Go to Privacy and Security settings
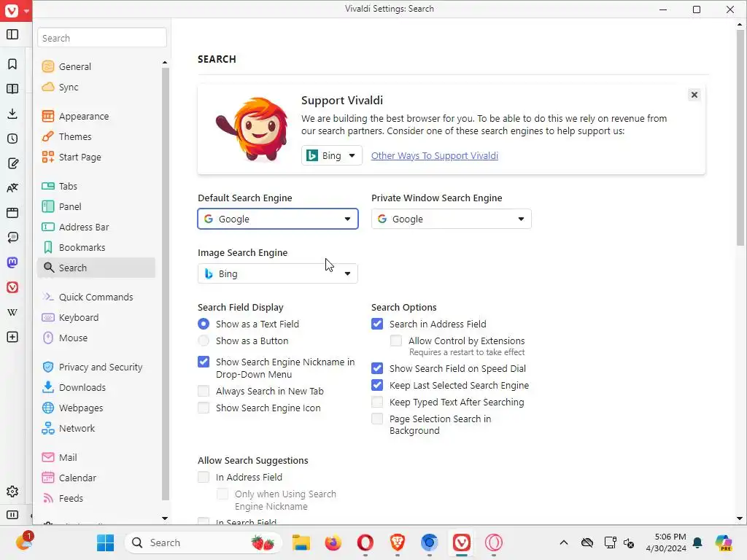 click(101, 367)
